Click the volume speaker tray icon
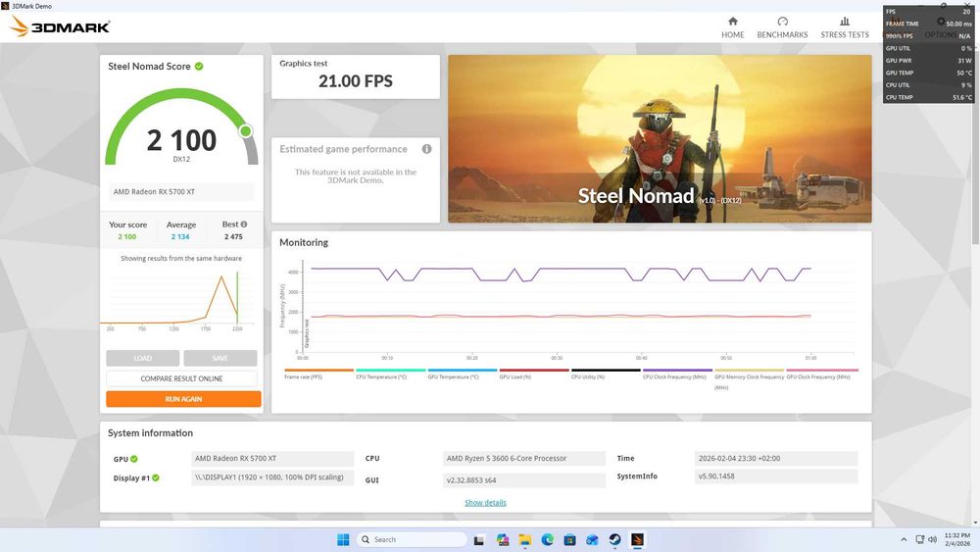Viewport: 980px width, 552px height. point(933,539)
